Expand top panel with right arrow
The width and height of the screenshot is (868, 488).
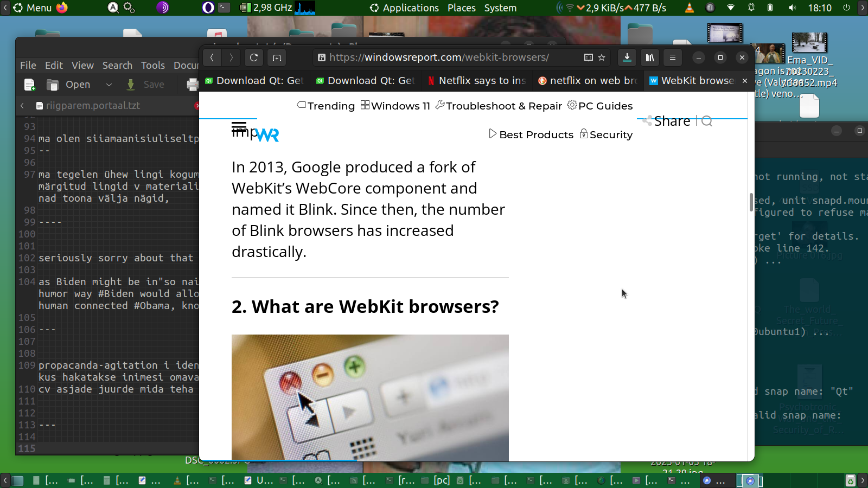(x=863, y=8)
